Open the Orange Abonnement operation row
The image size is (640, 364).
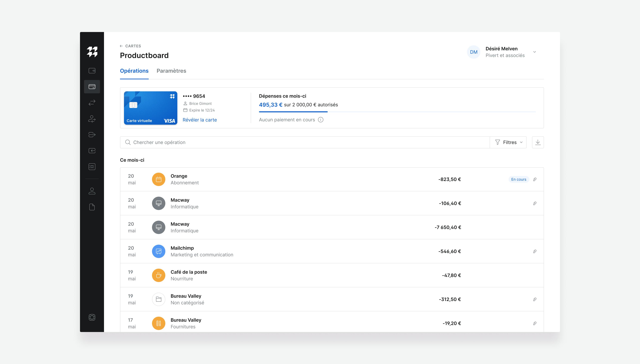(332, 179)
